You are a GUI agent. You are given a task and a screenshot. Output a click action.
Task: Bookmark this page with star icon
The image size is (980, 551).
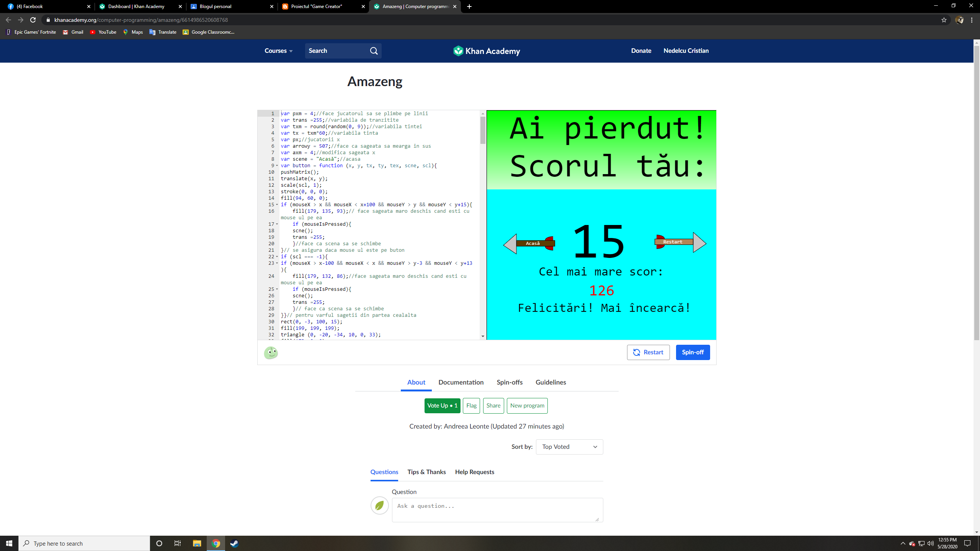click(944, 20)
